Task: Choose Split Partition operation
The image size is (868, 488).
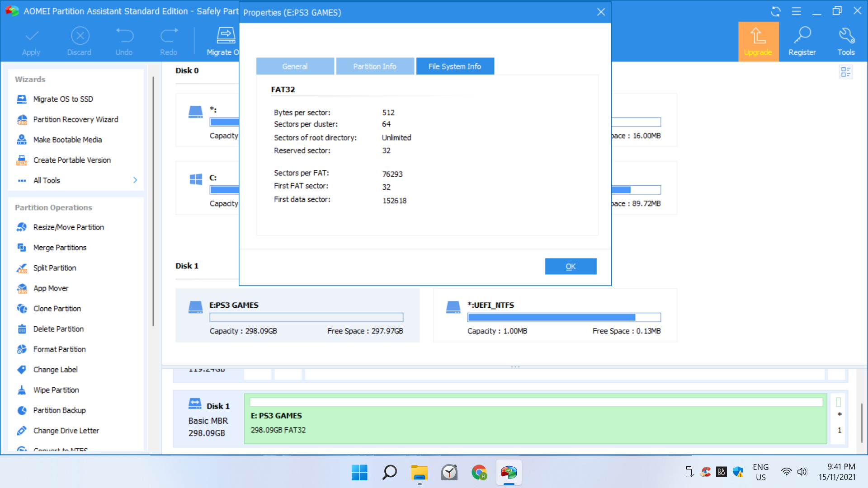Action: coord(55,268)
